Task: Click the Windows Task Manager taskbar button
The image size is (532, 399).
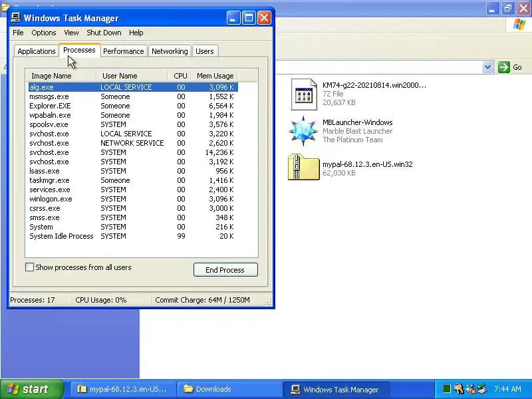Action: [336, 389]
